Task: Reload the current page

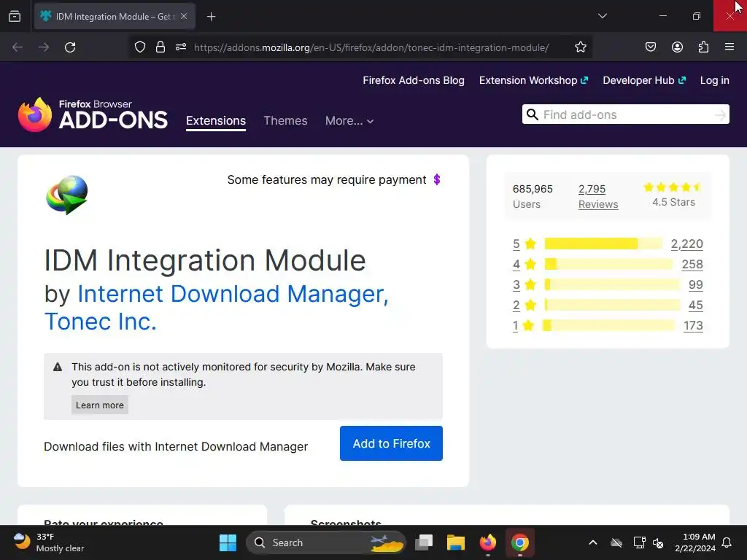Action: point(70,47)
